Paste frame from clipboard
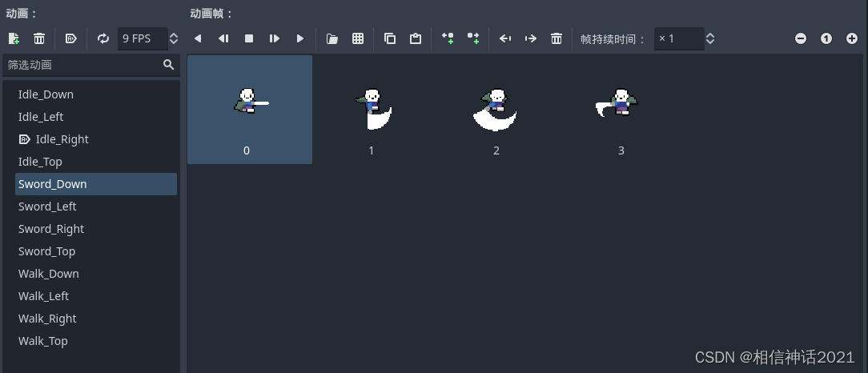The image size is (868, 373). (415, 38)
